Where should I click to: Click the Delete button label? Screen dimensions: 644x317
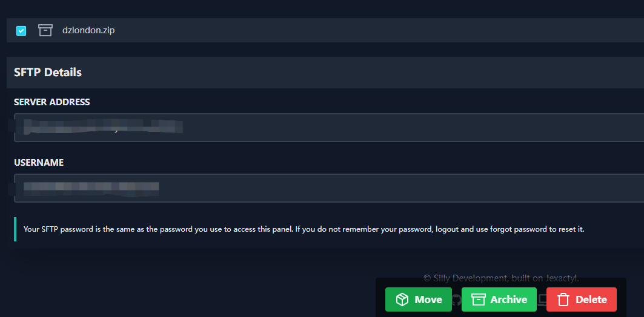[x=591, y=300]
